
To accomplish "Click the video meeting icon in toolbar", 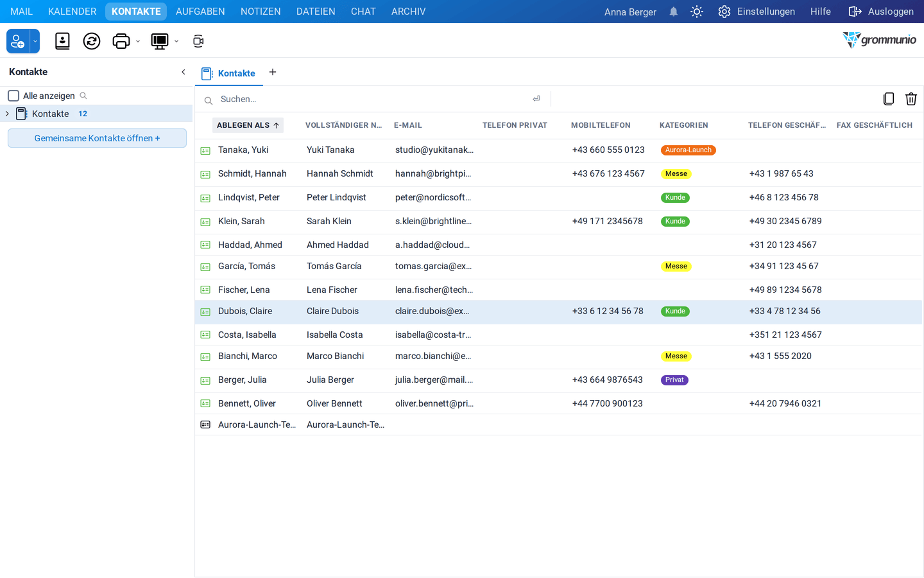I will click(198, 41).
